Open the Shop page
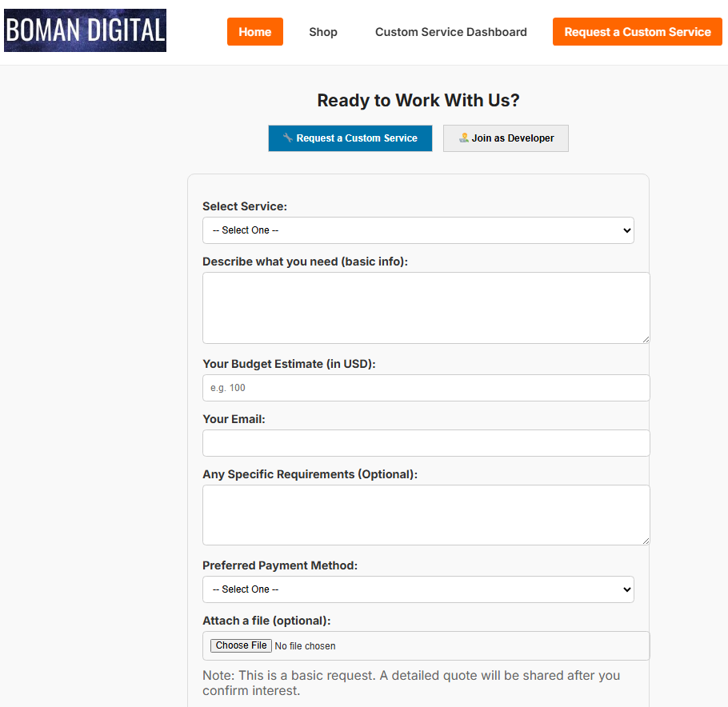Screen dimensions: 728x707 pos(323,32)
